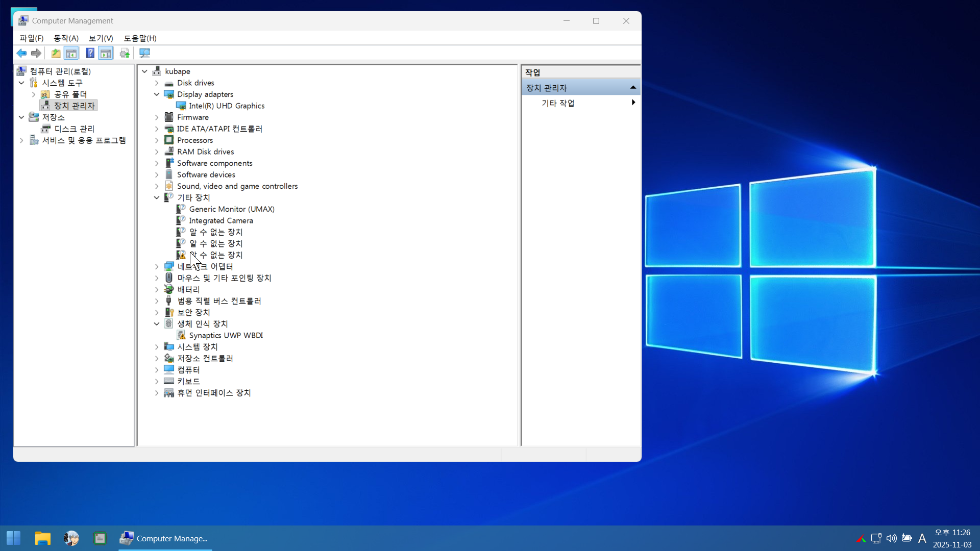
Task: Click the Update driver software toolbar icon
Action: point(125,53)
